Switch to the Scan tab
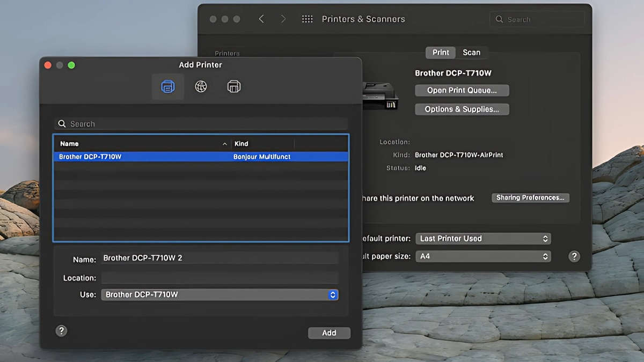Screen dimensions: 644x362 coord(472,53)
